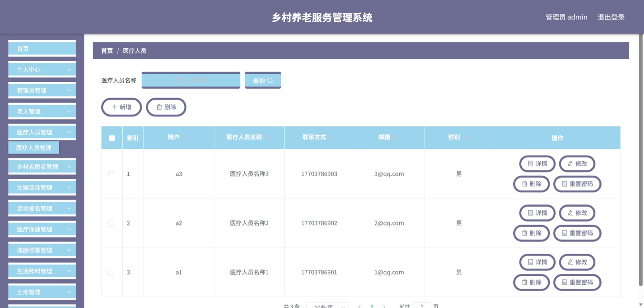This screenshot has height=308, width=644.
Task: Click the cell 医疗人员名称2
Action: click(249, 223)
